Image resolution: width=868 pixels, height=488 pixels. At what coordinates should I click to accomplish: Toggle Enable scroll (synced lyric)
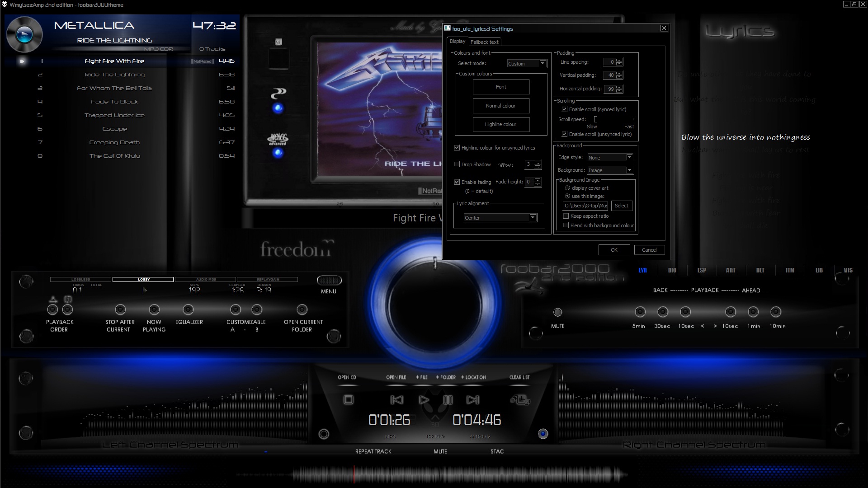coord(565,109)
